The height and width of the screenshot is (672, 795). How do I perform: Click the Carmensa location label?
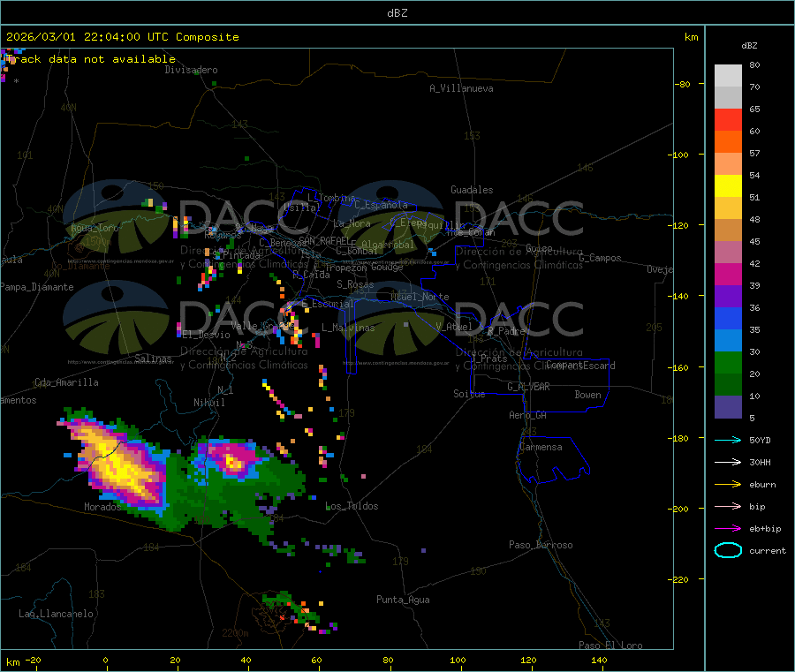coord(541,447)
